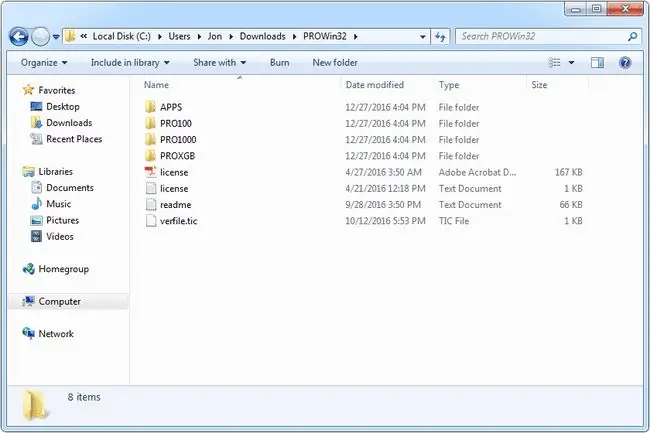The height and width of the screenshot is (433, 650).
Task: Toggle the preview pane icon
Action: point(597,63)
